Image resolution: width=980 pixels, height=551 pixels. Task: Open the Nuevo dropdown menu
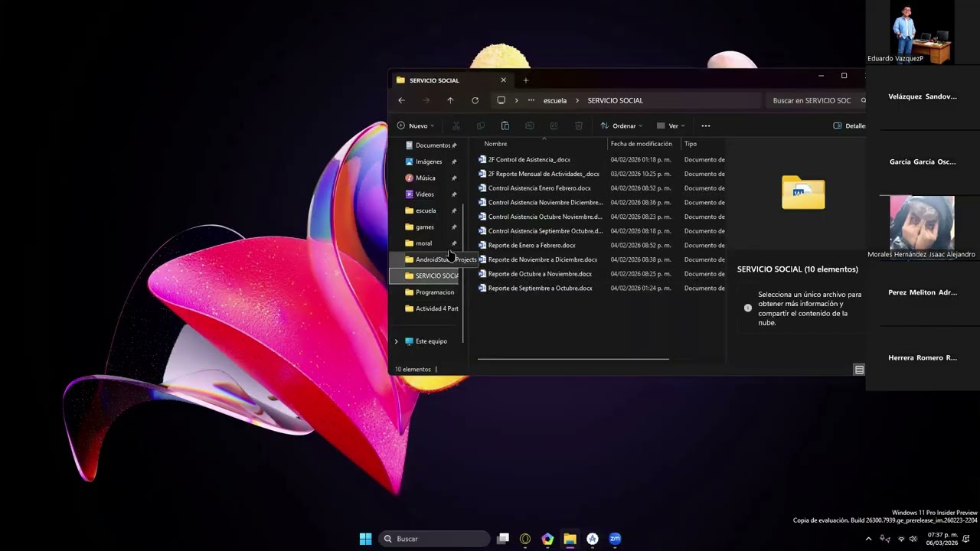pos(416,126)
